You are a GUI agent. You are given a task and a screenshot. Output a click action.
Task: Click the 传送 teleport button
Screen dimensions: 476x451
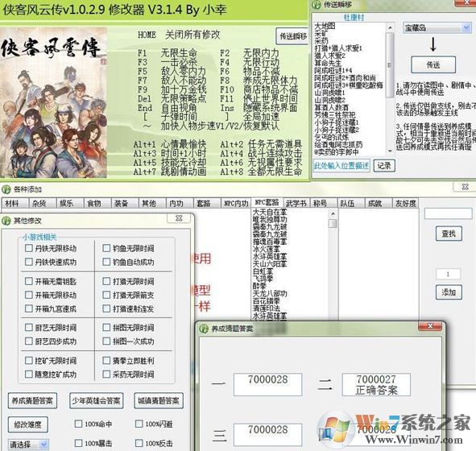[433, 64]
